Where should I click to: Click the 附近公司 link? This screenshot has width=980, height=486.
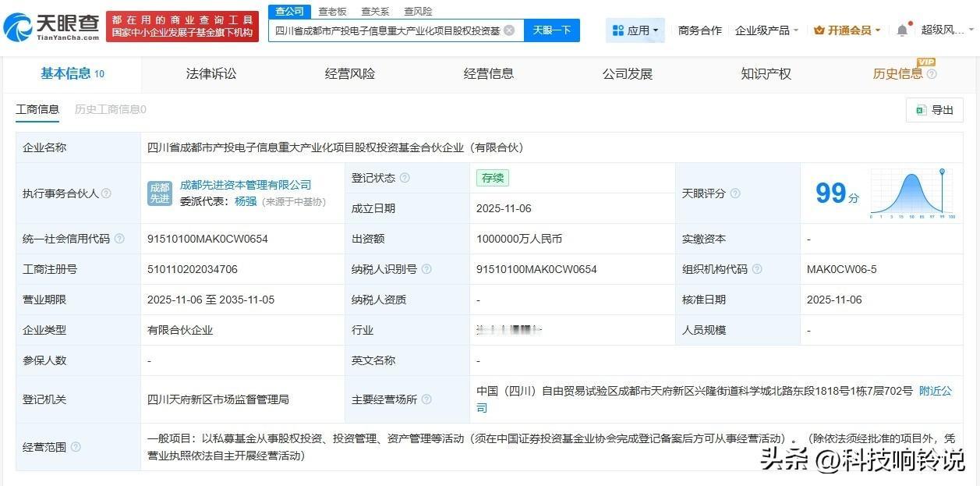click(935, 391)
